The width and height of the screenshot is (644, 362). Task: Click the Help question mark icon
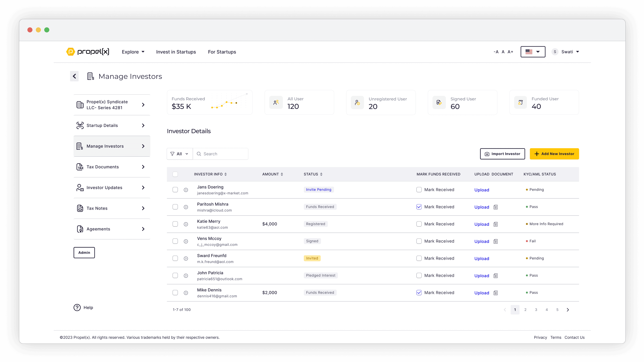pos(77,307)
